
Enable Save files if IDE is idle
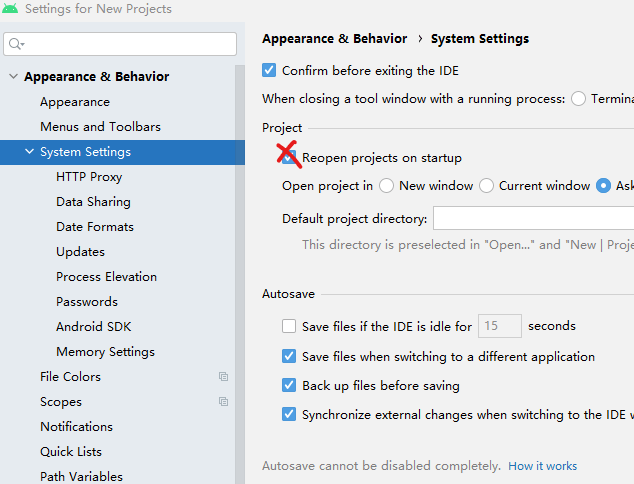(289, 326)
